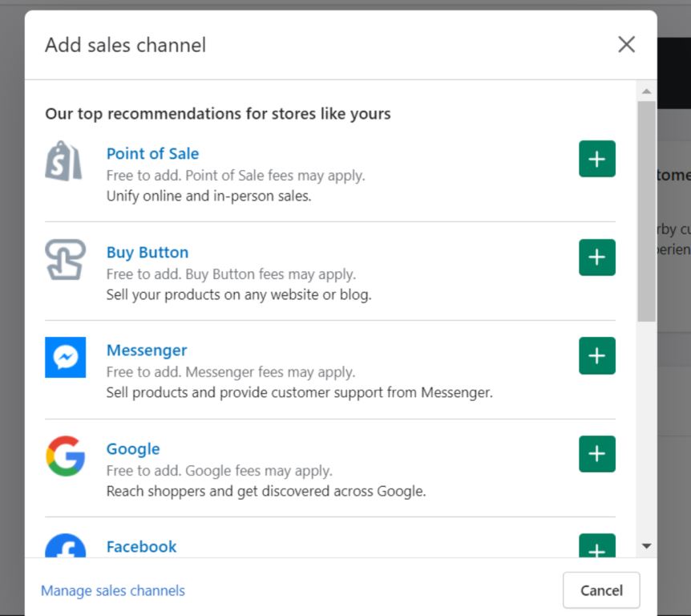
Task: Open the Facebook link
Action: pos(141,547)
